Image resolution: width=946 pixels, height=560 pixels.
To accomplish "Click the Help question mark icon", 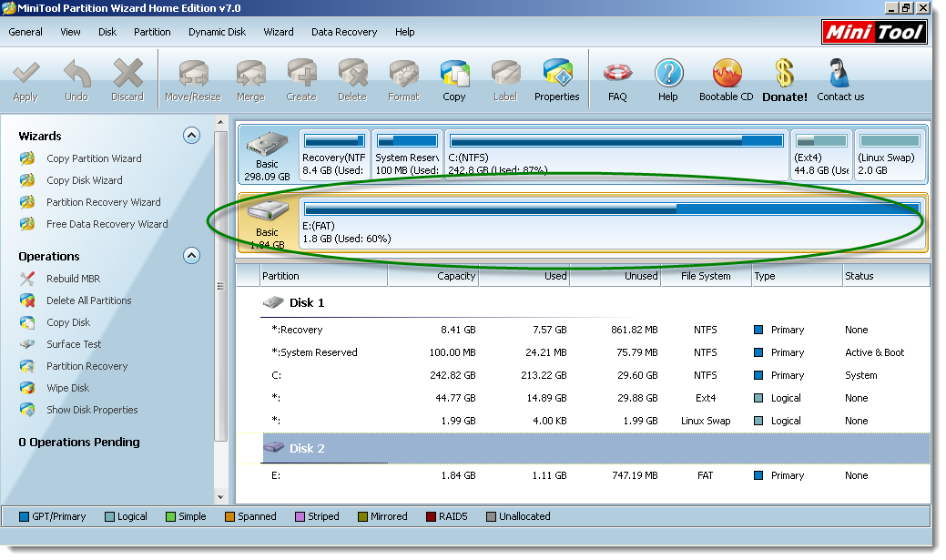I will coord(668,81).
